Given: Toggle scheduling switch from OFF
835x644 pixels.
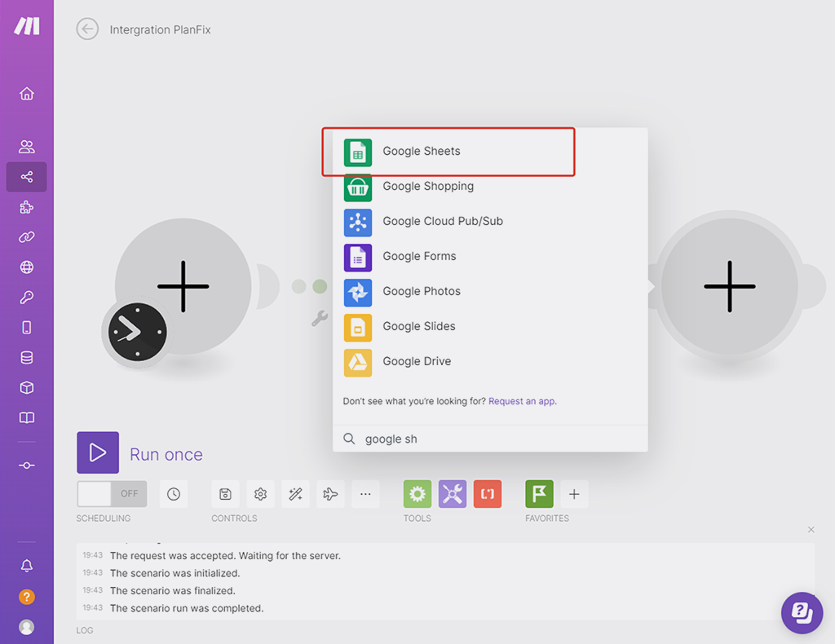Looking at the screenshot, I should (112, 494).
